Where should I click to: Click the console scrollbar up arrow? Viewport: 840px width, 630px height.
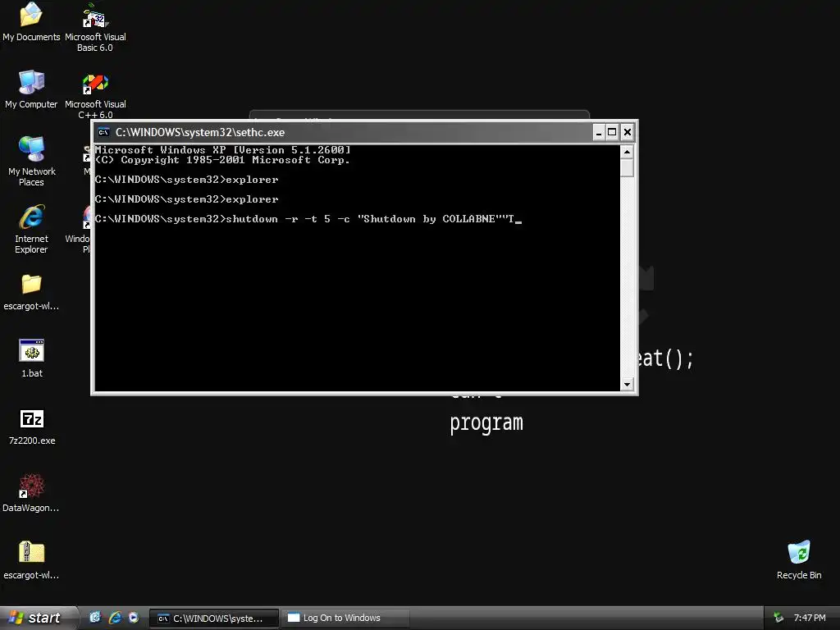(627, 152)
